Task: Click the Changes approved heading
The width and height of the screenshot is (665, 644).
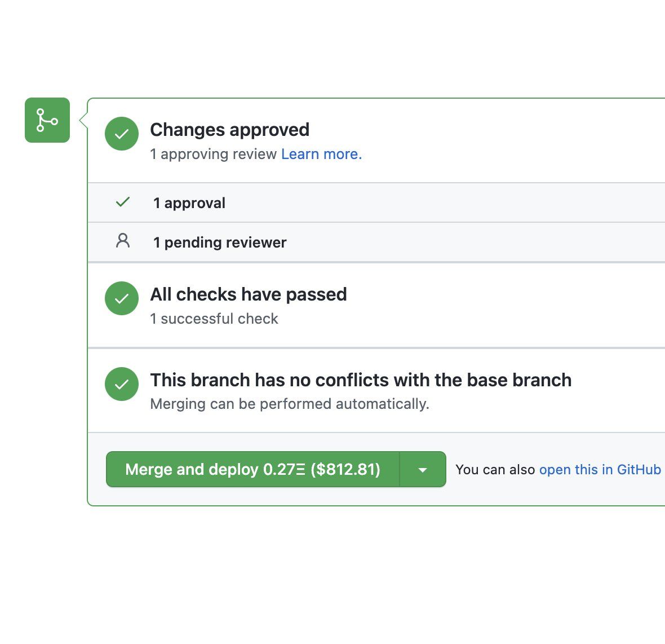Action: [229, 130]
